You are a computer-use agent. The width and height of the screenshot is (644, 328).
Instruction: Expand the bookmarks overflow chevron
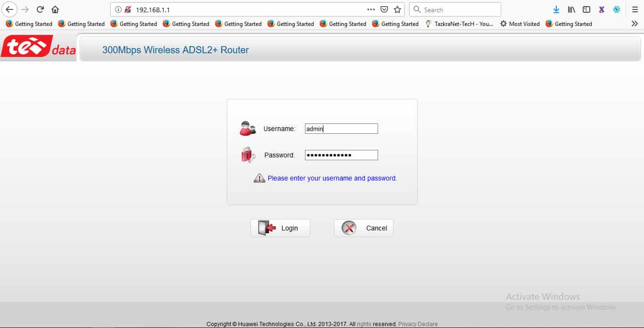[635, 24]
